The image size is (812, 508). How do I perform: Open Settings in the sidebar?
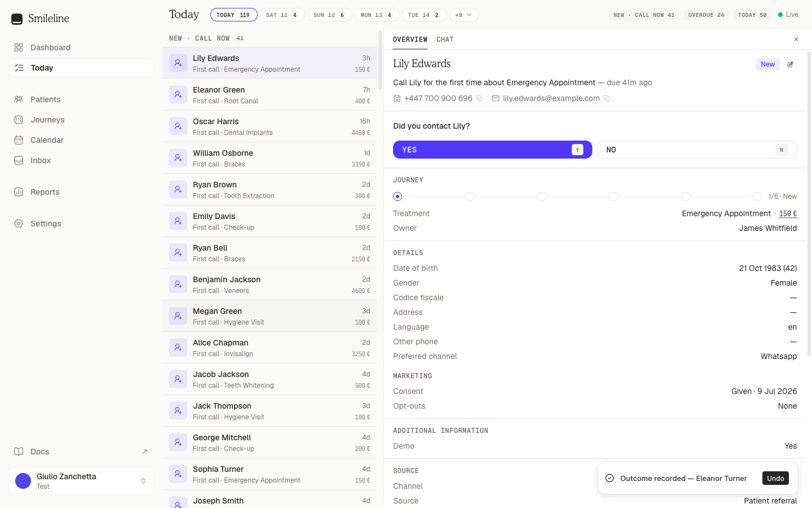tap(81, 224)
